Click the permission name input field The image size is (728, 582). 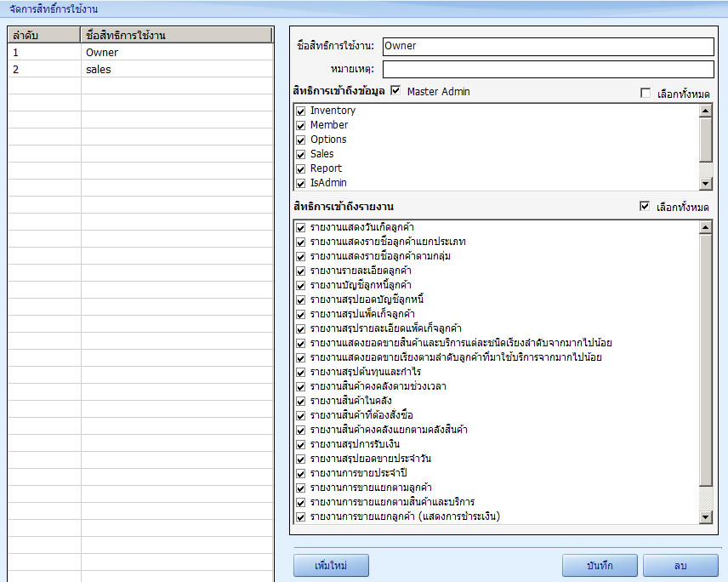coord(548,46)
